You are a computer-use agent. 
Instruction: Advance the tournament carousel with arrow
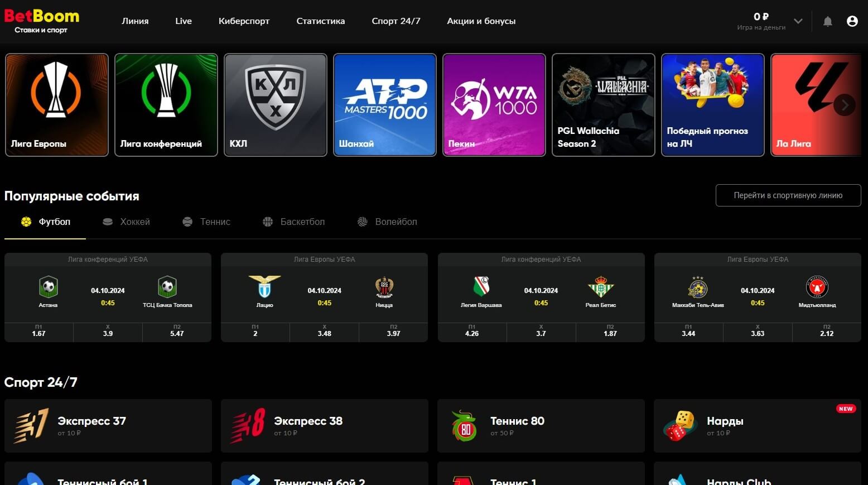(844, 105)
